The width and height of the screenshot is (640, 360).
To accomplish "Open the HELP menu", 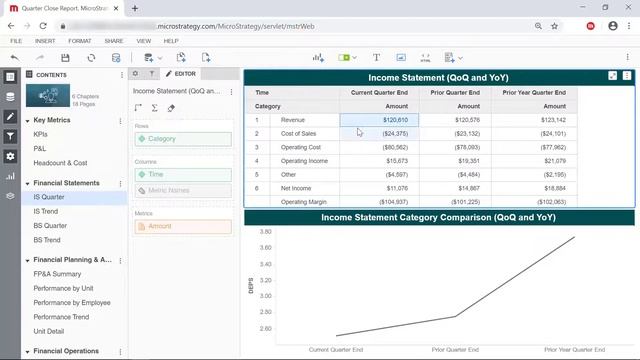I will pos(171,41).
